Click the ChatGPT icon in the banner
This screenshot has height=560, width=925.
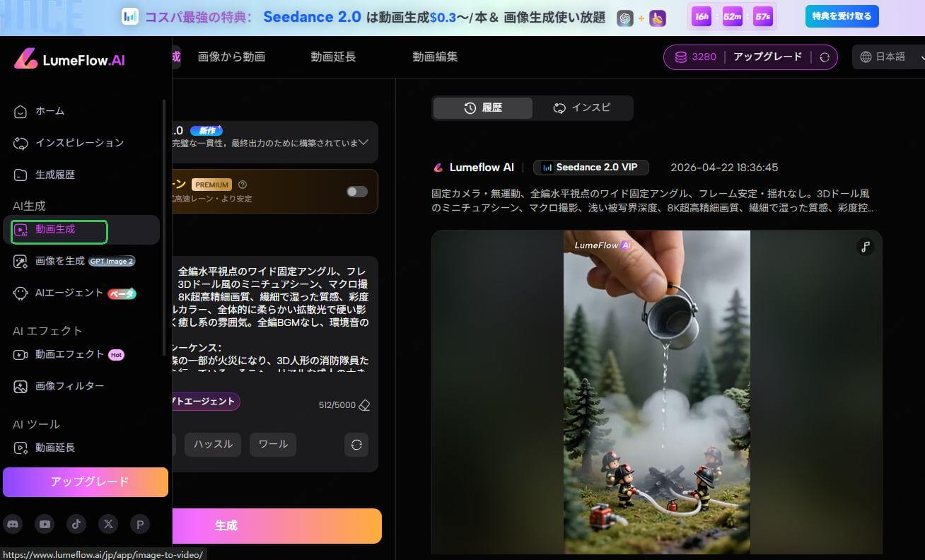pyautogui.click(x=624, y=18)
